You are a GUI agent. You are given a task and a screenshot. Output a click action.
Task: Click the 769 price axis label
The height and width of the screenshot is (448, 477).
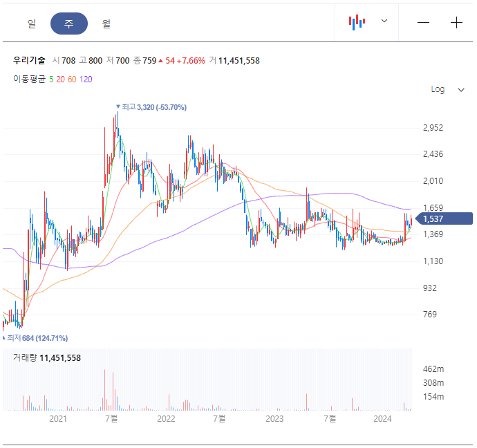point(429,314)
